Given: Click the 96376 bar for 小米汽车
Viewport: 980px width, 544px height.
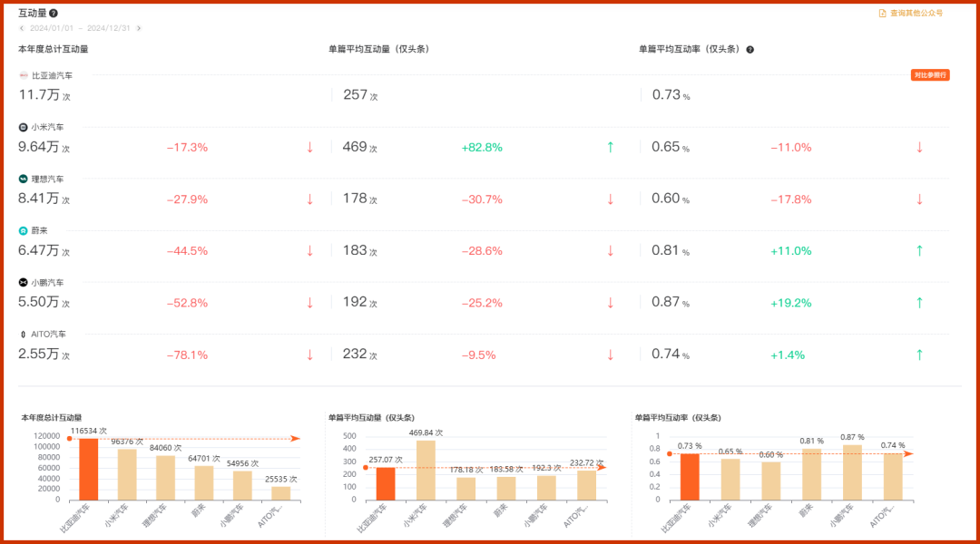Looking at the screenshot, I should pos(127,475).
